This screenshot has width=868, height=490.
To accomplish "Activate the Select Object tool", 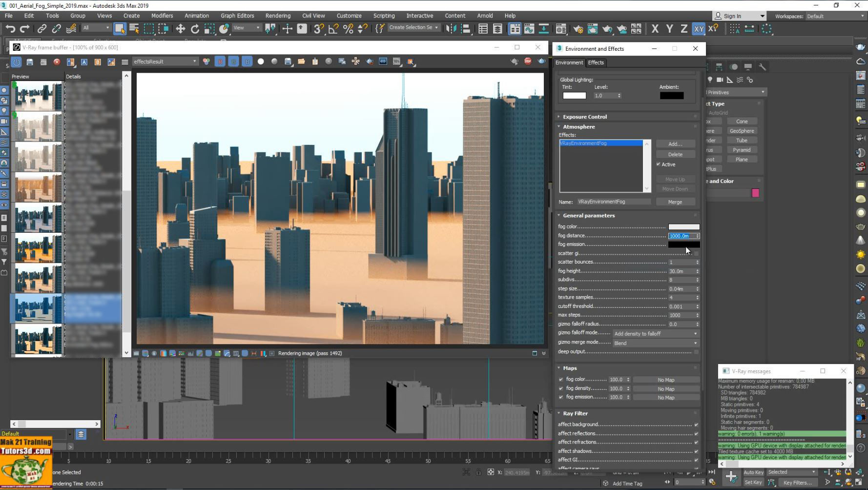I will click(x=120, y=29).
